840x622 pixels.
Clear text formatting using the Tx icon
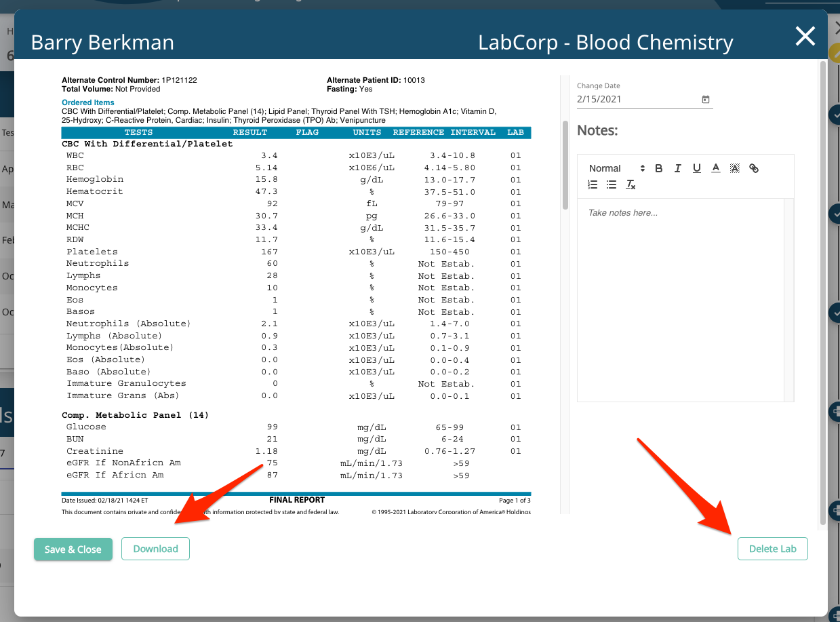pos(629,184)
